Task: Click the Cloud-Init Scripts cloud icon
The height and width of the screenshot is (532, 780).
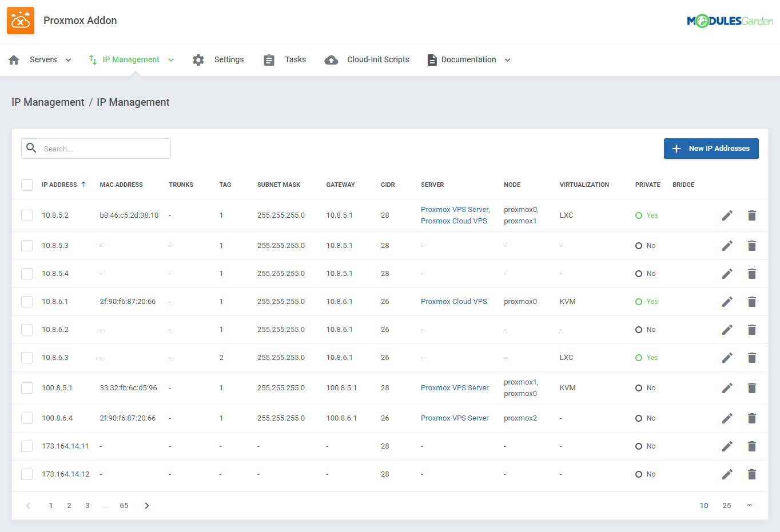Action: click(x=331, y=59)
